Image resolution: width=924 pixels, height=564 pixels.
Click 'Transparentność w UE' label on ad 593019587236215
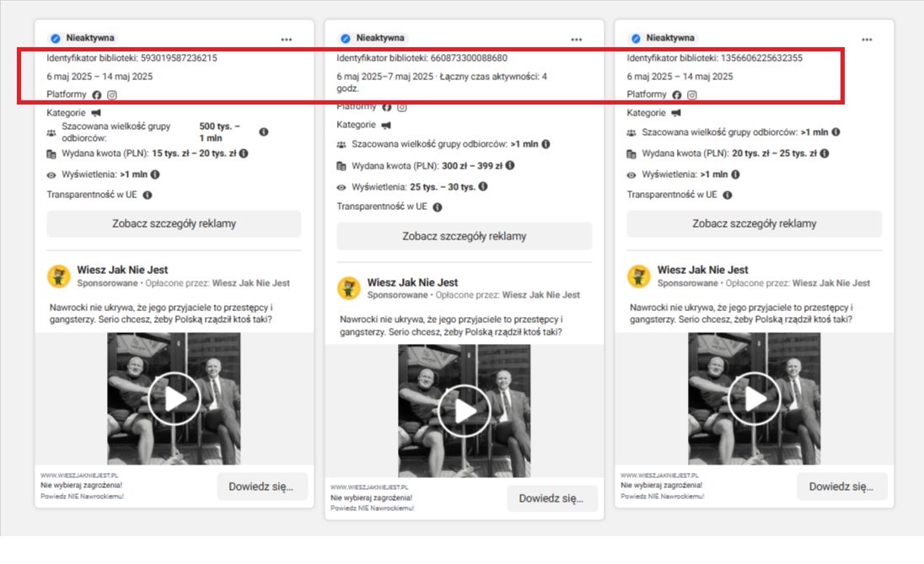click(x=92, y=195)
